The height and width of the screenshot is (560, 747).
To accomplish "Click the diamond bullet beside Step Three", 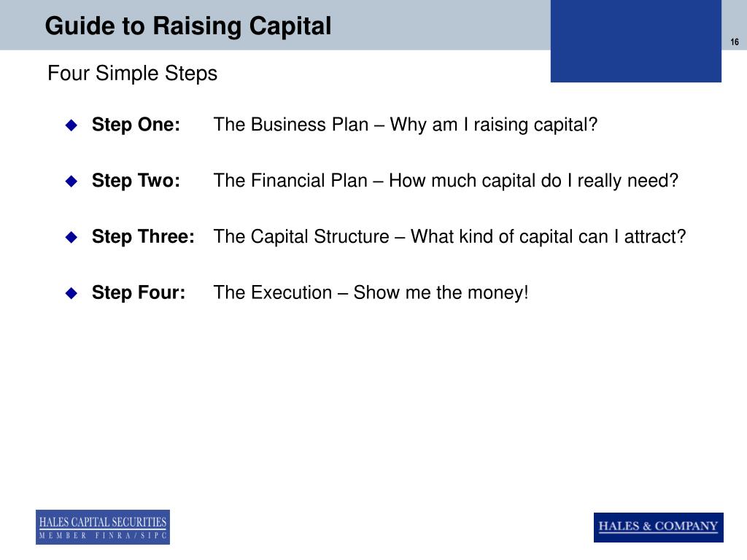I will [71, 237].
